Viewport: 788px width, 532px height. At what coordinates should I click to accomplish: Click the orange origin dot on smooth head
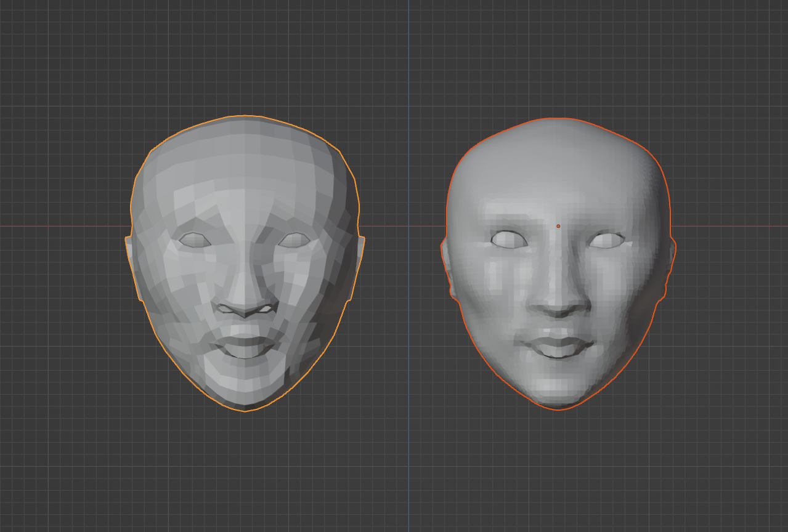pos(558,226)
